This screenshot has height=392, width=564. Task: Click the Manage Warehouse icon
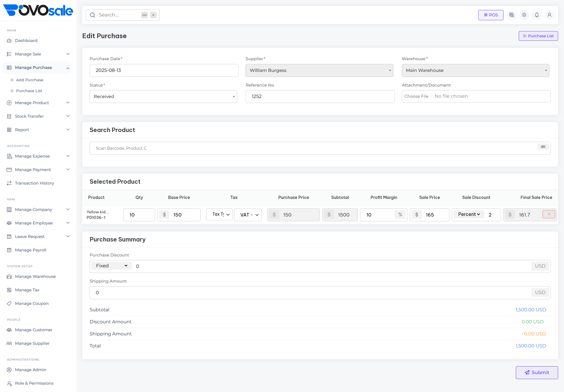9,277
